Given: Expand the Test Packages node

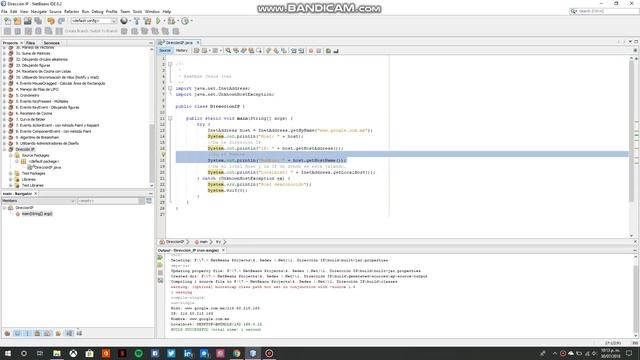Looking at the screenshot, I should 11,173.
